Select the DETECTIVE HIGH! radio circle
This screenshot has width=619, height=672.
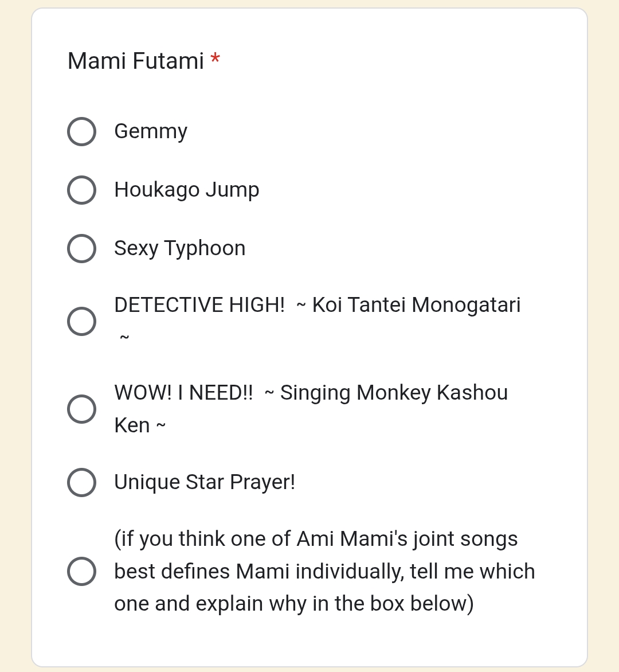[81, 322]
